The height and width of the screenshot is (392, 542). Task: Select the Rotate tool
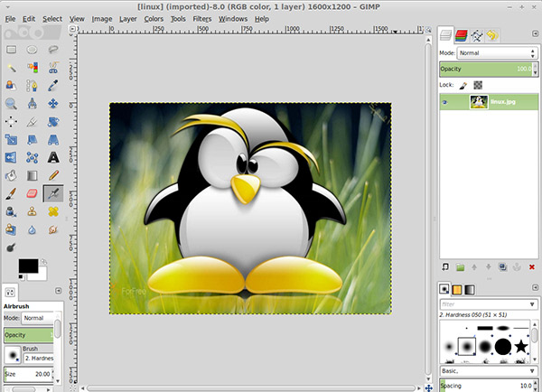click(x=53, y=122)
